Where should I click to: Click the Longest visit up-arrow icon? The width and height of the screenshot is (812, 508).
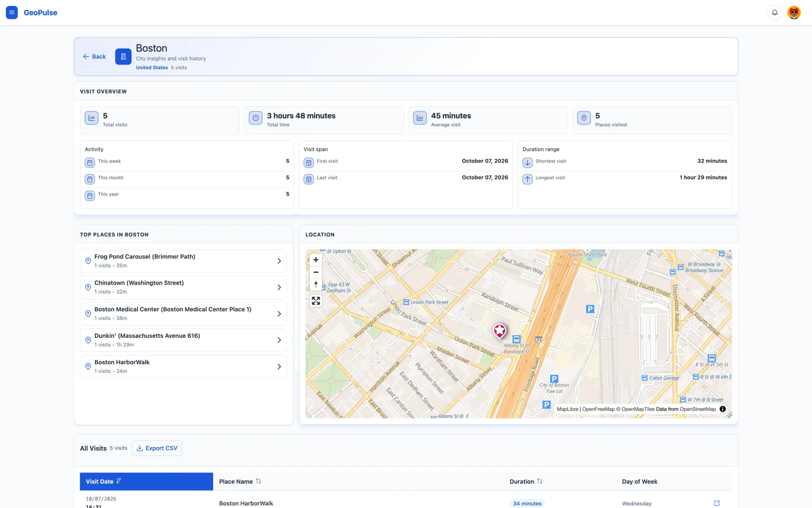(x=528, y=179)
